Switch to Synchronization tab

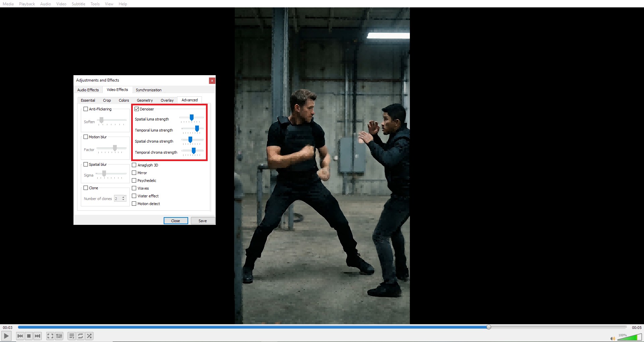tap(149, 90)
